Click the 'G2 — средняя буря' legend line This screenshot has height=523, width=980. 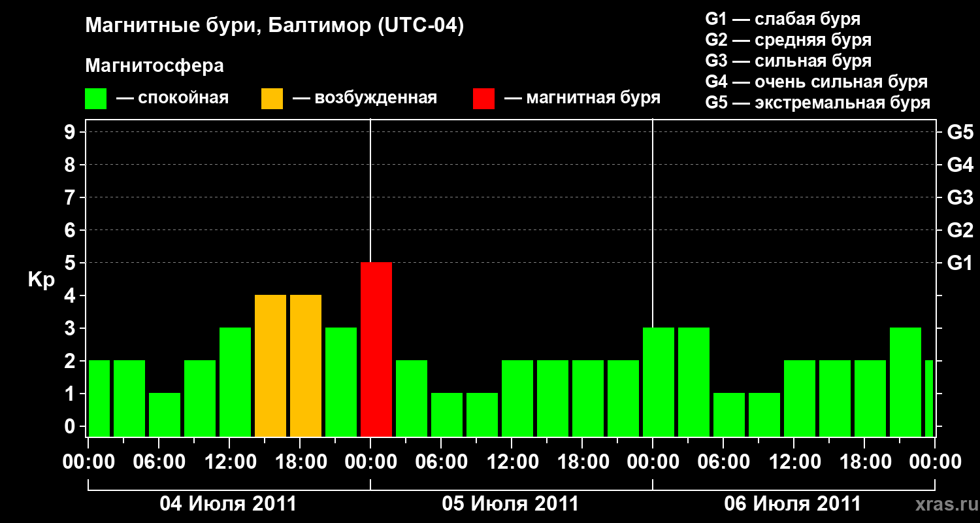pos(789,40)
